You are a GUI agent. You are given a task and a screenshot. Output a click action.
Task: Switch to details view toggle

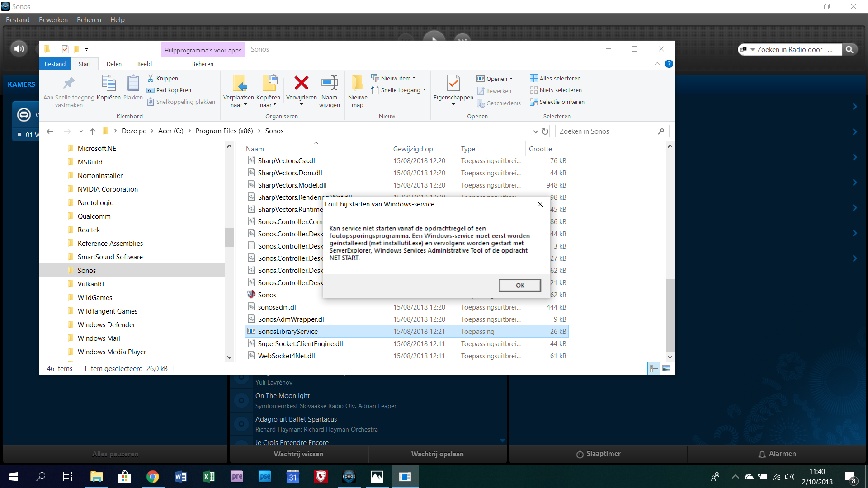[x=654, y=369]
